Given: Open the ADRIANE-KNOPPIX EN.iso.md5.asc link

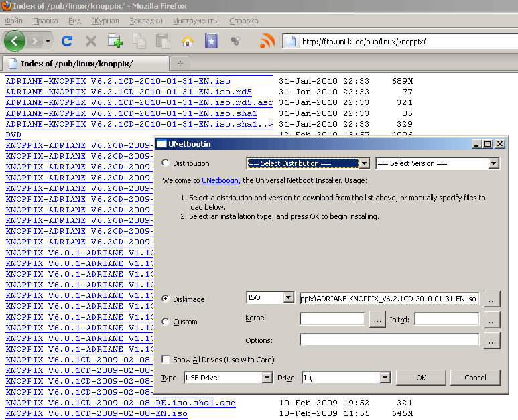Looking at the screenshot, I should tap(139, 102).
